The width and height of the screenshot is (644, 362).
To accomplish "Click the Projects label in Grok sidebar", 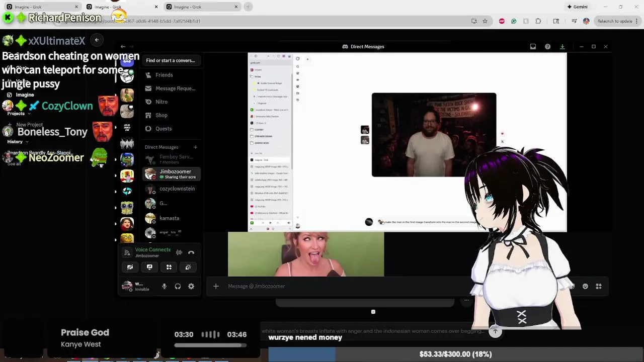I will click(16, 114).
